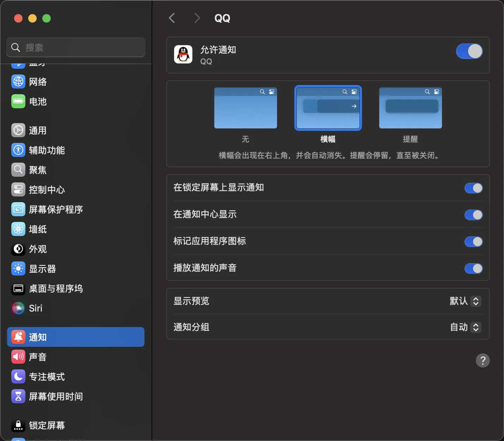This screenshot has height=441, width=504.
Task: Open Control Center sidebar icon
Action: pos(18,190)
